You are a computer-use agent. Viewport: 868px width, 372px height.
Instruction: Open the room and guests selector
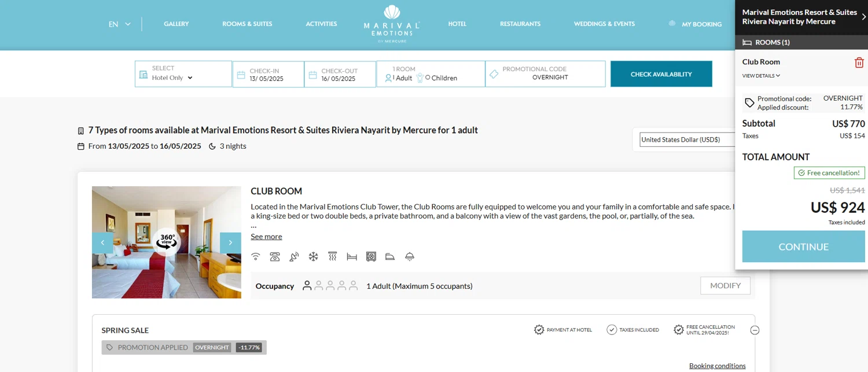pos(431,74)
